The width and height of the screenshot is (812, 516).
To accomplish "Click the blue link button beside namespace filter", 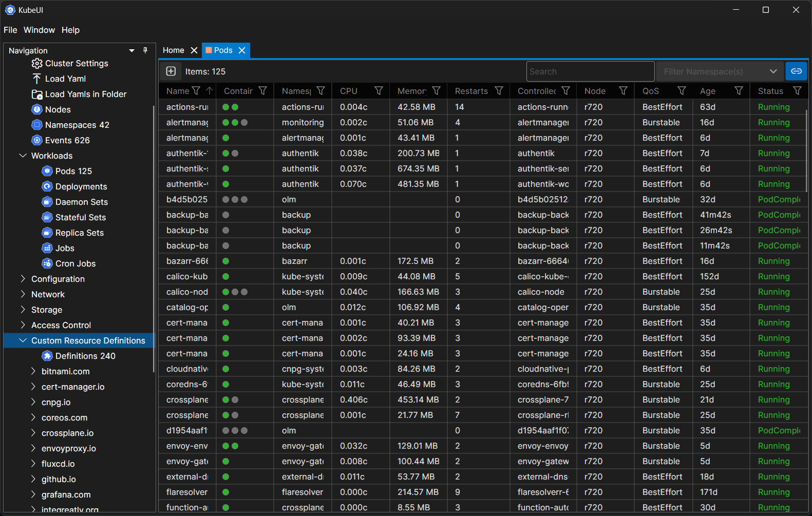I will [796, 71].
